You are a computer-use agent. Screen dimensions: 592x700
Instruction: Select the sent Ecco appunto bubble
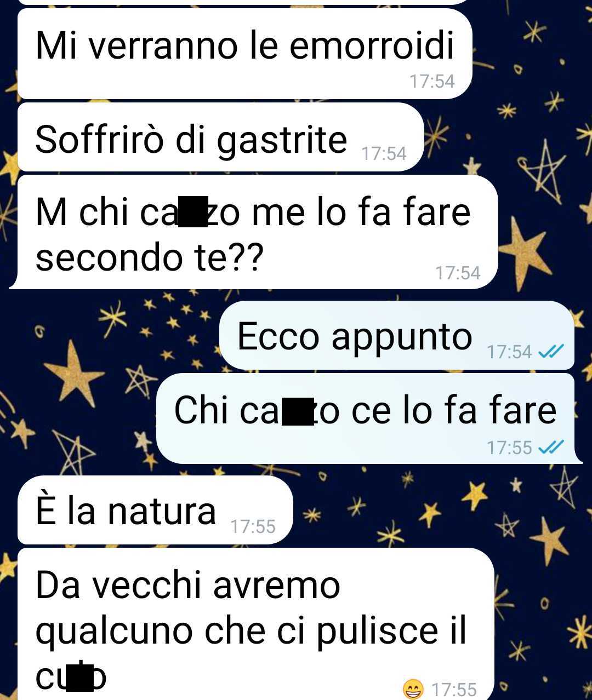pyautogui.click(x=397, y=335)
